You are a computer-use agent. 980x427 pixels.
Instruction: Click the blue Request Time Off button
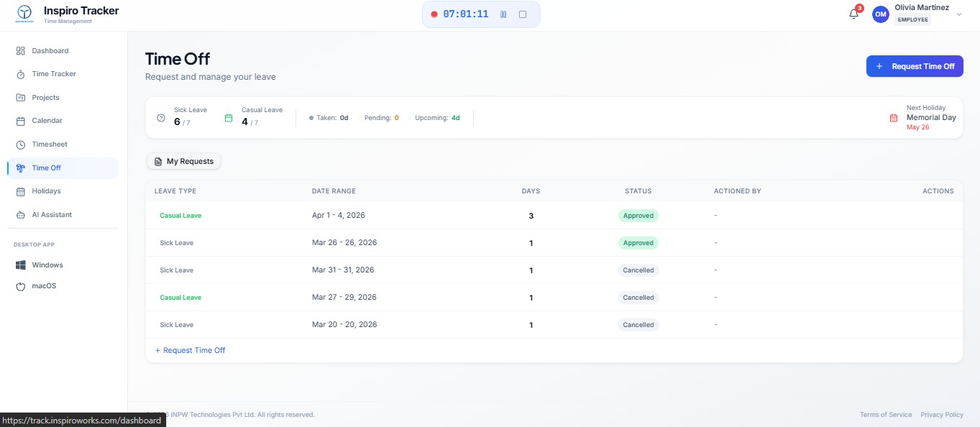tap(914, 66)
